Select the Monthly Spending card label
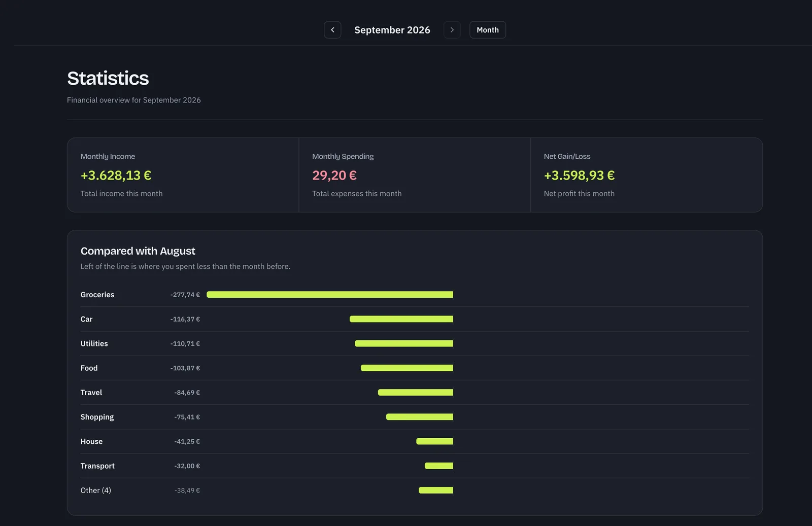Viewport: 812px width, 526px height. tap(343, 156)
